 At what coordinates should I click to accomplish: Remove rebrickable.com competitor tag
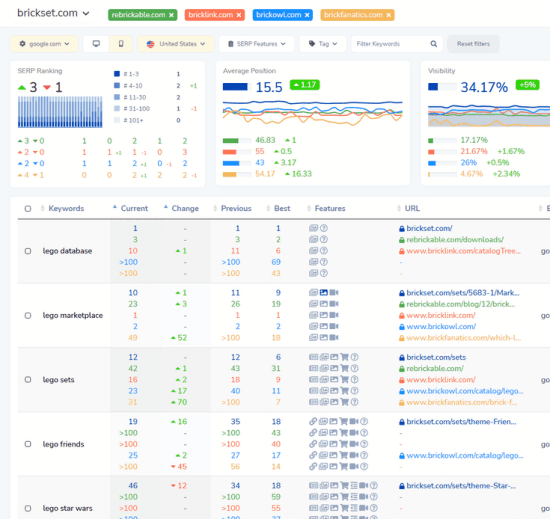(x=171, y=15)
